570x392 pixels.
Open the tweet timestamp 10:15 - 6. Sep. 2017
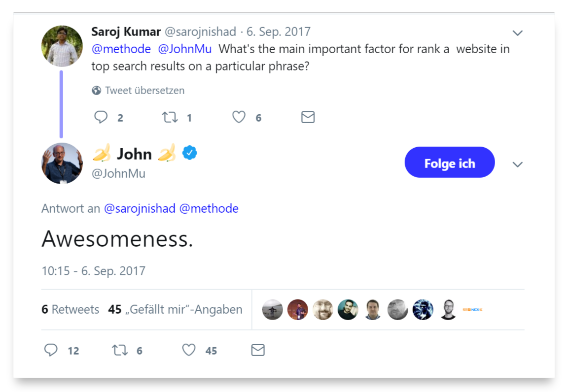[x=93, y=271]
